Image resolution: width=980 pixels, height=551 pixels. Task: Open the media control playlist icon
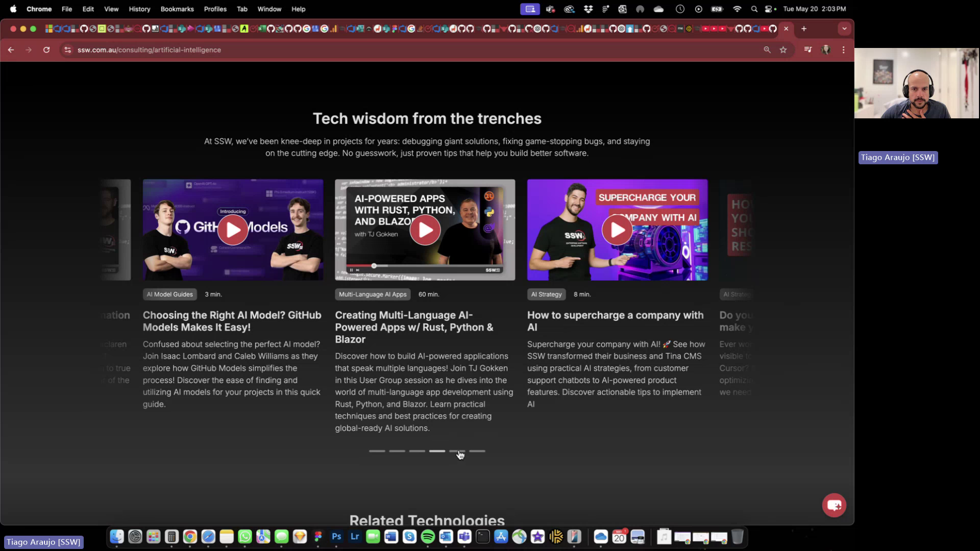[x=807, y=50]
